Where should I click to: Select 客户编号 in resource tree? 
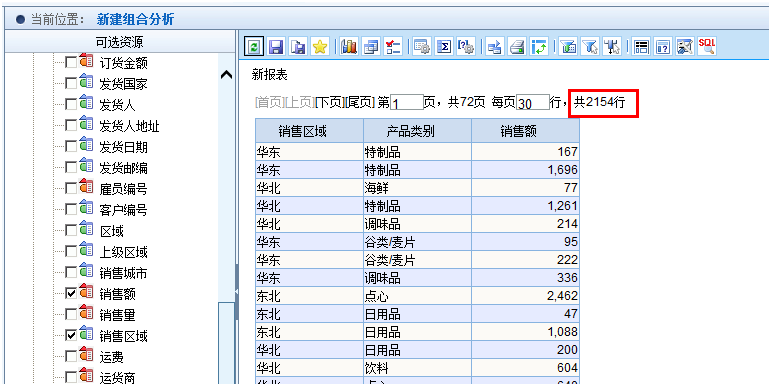point(123,210)
